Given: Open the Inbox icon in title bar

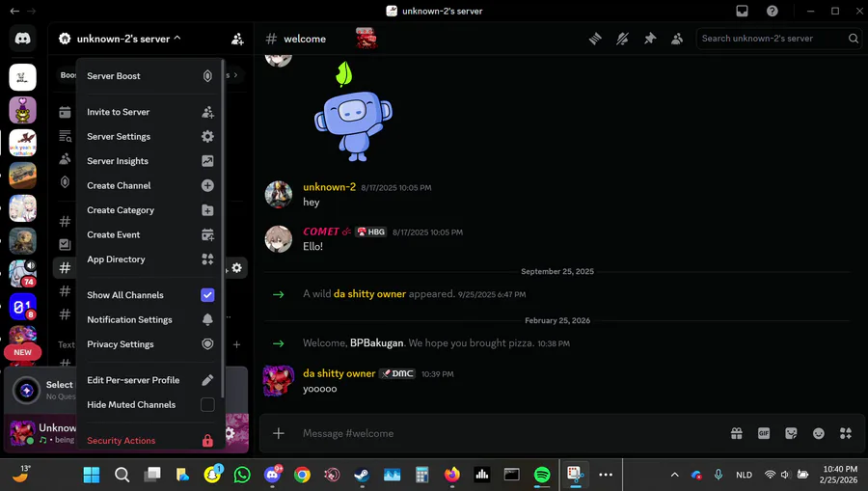Looking at the screenshot, I should pyautogui.click(x=743, y=11).
